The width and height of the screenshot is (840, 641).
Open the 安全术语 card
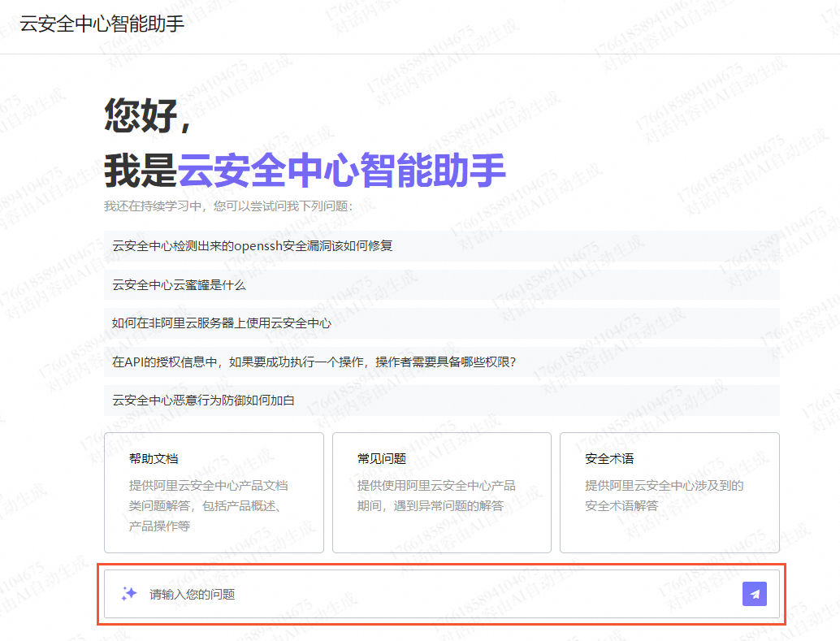click(669, 492)
